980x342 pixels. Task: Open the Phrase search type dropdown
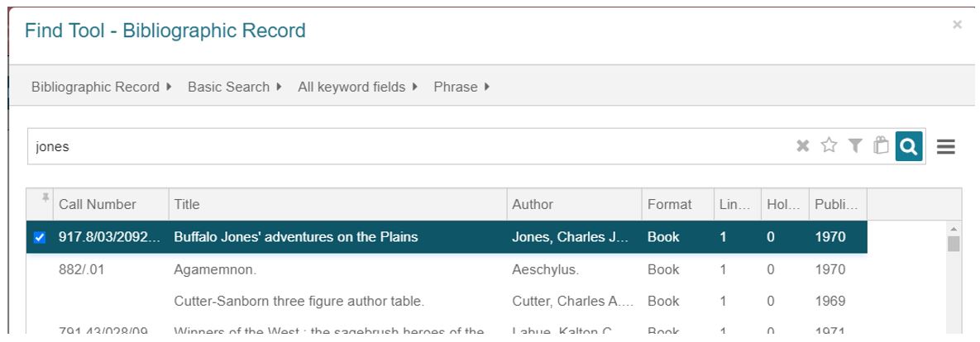461,88
